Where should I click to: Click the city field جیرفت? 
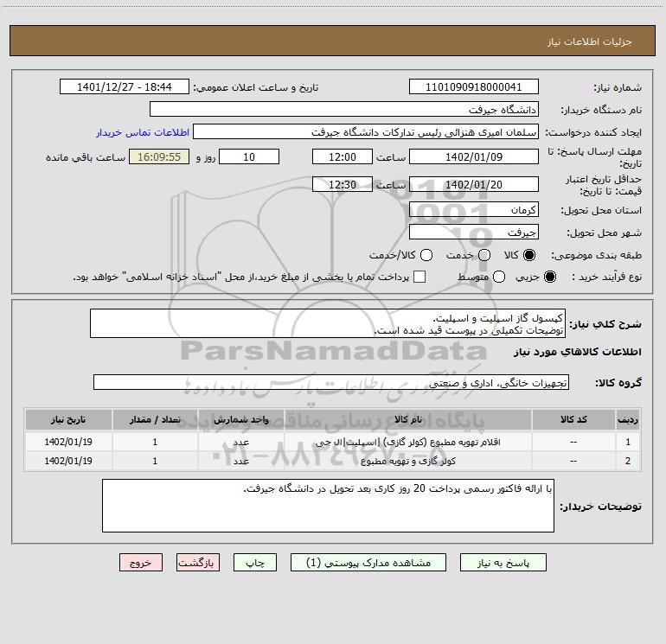[474, 232]
